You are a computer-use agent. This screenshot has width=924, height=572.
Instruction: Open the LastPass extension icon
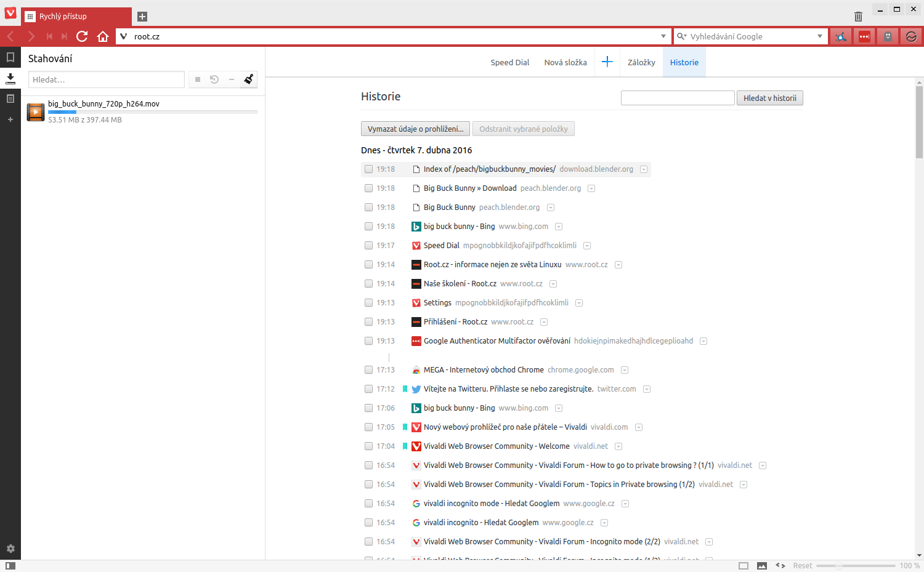point(864,36)
